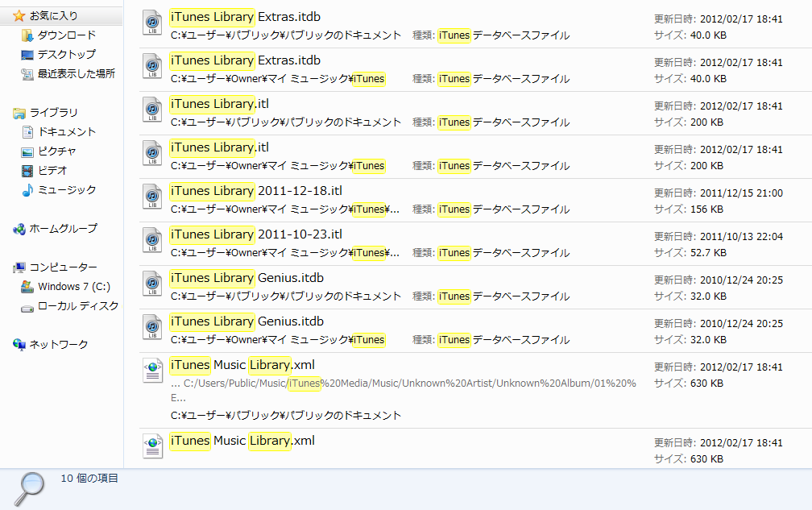
Task: Select file name iTunes Library 2011-12-18.itl
Action: pos(256,191)
